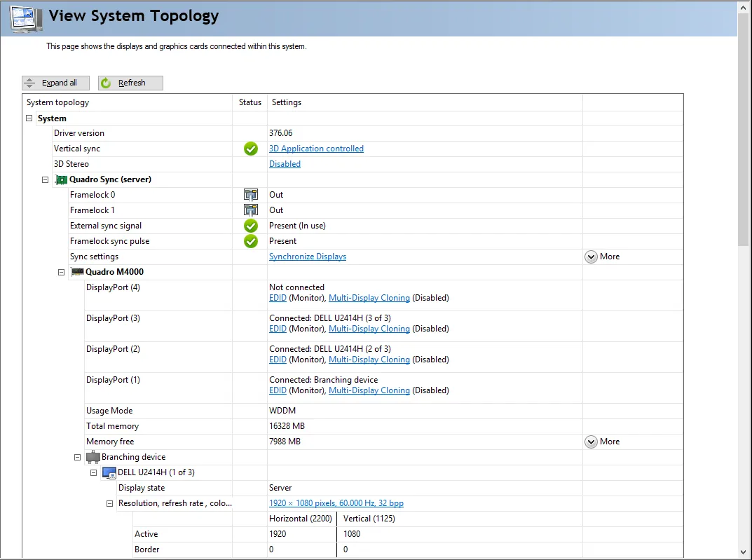The height and width of the screenshot is (560, 752).
Task: Collapse the System tree node
Action: click(29, 118)
